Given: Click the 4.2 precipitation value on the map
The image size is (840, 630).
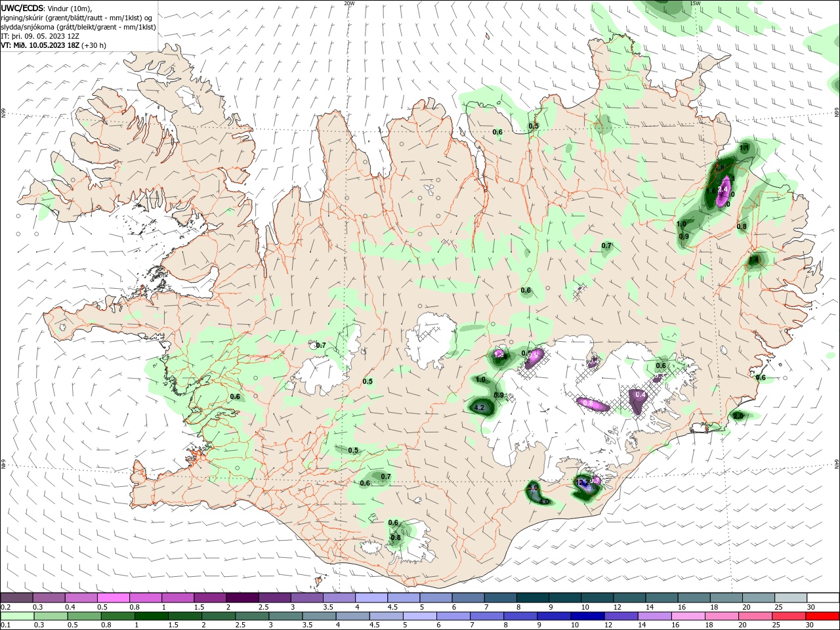Looking at the screenshot, I should pos(479,408).
